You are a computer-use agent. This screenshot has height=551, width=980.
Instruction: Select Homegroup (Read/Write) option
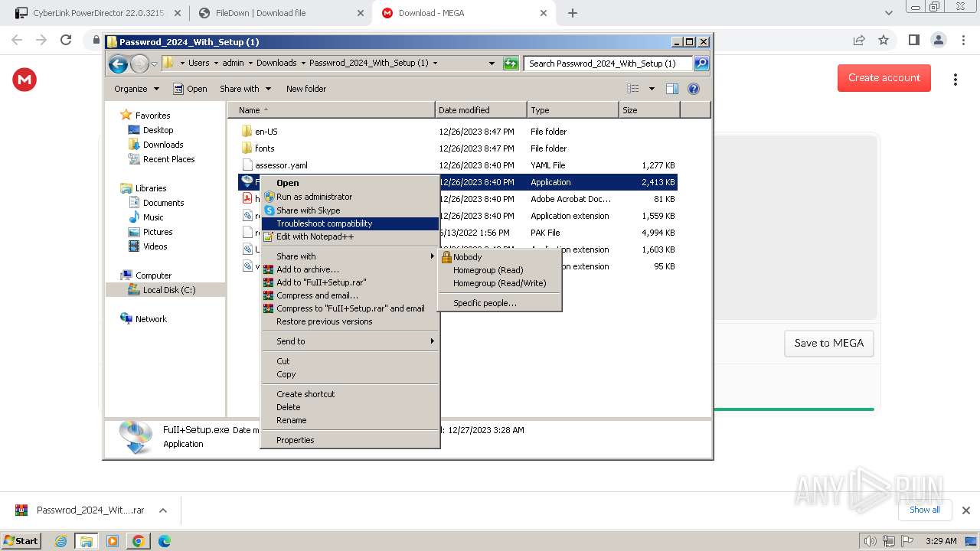[x=500, y=283]
